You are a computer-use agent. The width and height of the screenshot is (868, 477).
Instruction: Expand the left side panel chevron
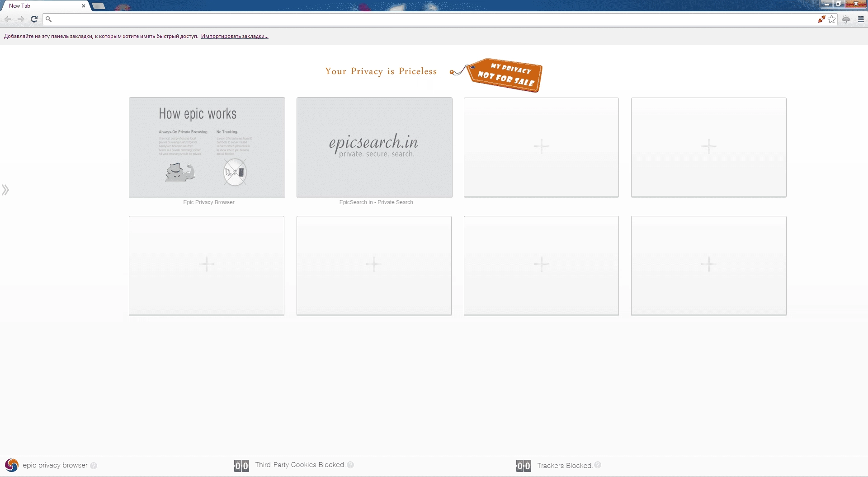click(5, 190)
